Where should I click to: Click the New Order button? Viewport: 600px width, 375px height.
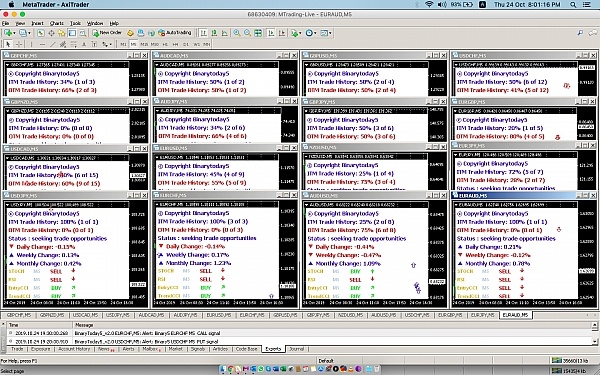[107, 33]
